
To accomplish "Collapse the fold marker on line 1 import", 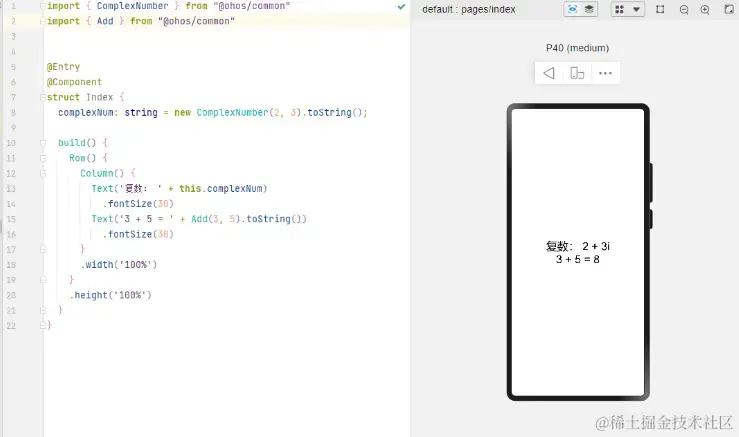I will [x=43, y=6].
